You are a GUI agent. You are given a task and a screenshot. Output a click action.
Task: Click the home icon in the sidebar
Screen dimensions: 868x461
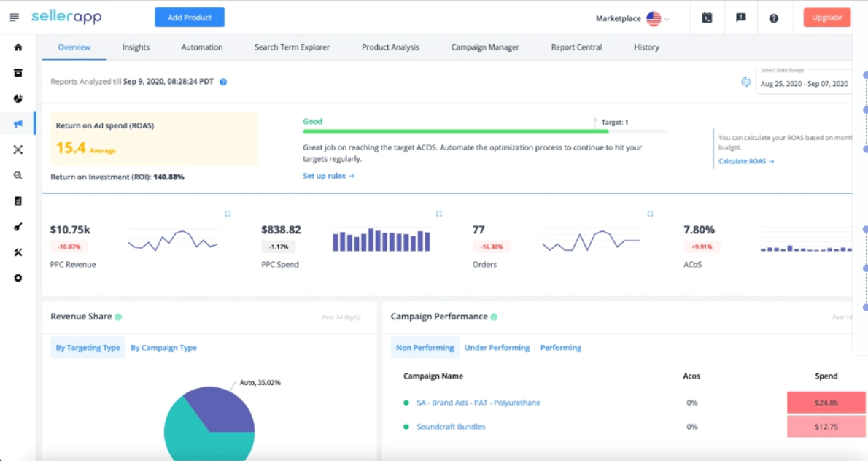point(18,45)
